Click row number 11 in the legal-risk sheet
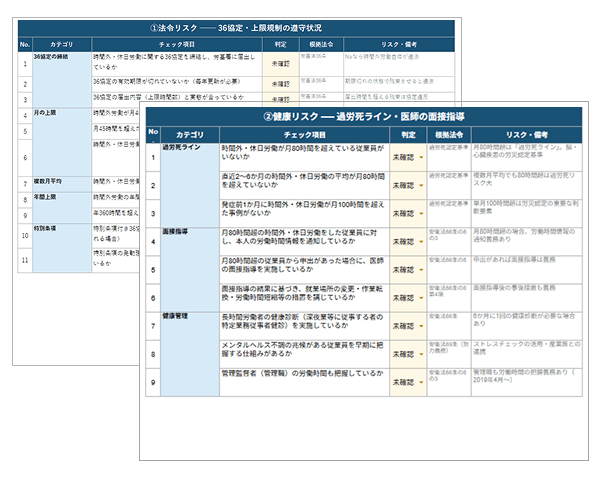This screenshot has height=490, width=600. click(25, 260)
